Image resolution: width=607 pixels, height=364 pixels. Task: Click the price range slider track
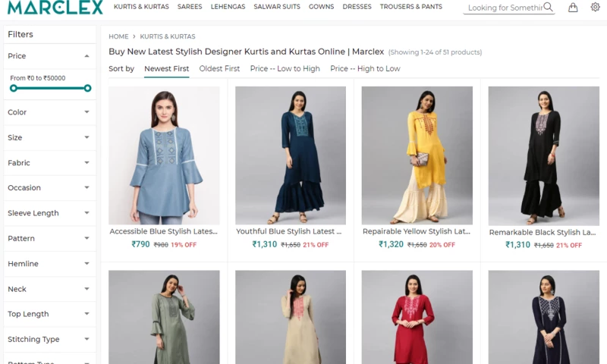pos(50,88)
